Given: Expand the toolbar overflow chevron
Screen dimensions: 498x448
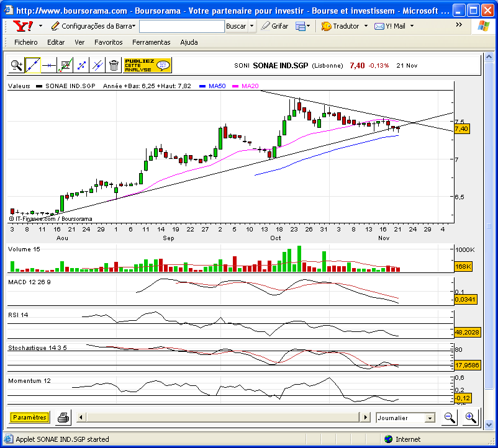Looking at the screenshot, I should click(459, 25).
